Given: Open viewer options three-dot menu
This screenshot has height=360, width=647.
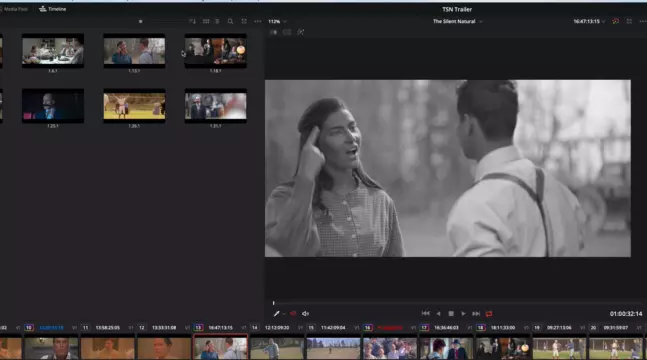Looking at the screenshot, I should 643,21.
